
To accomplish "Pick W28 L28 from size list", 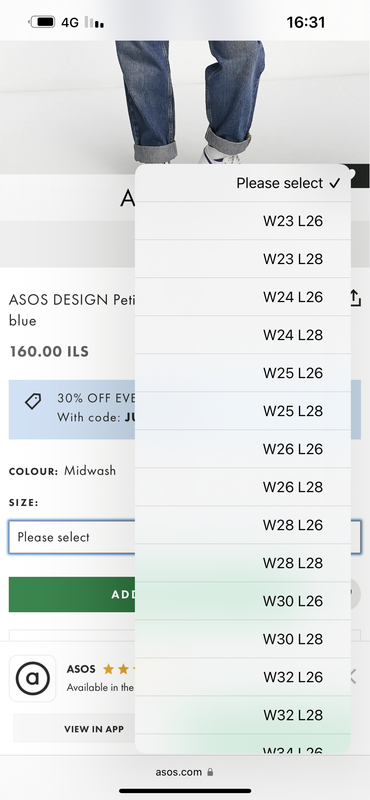I will pos(243,563).
